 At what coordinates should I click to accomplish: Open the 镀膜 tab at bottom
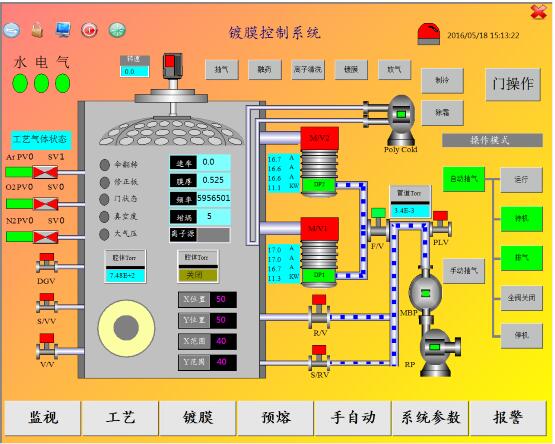(x=198, y=418)
